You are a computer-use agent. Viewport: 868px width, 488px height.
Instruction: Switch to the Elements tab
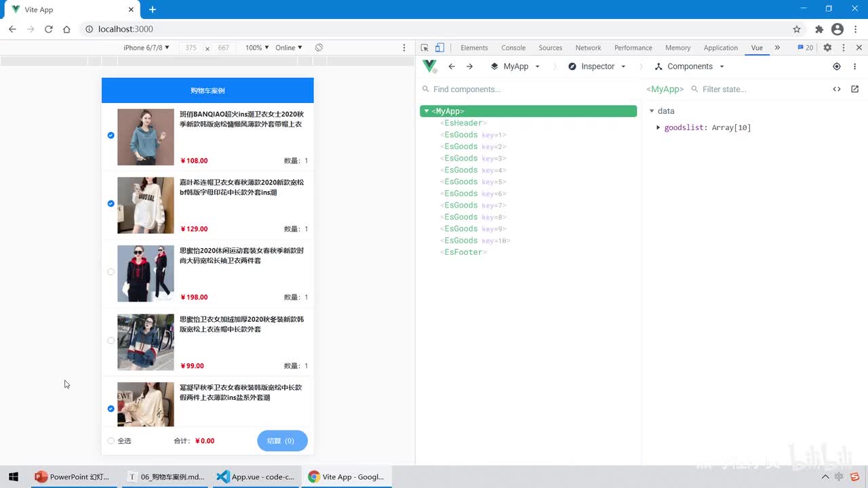[474, 48]
